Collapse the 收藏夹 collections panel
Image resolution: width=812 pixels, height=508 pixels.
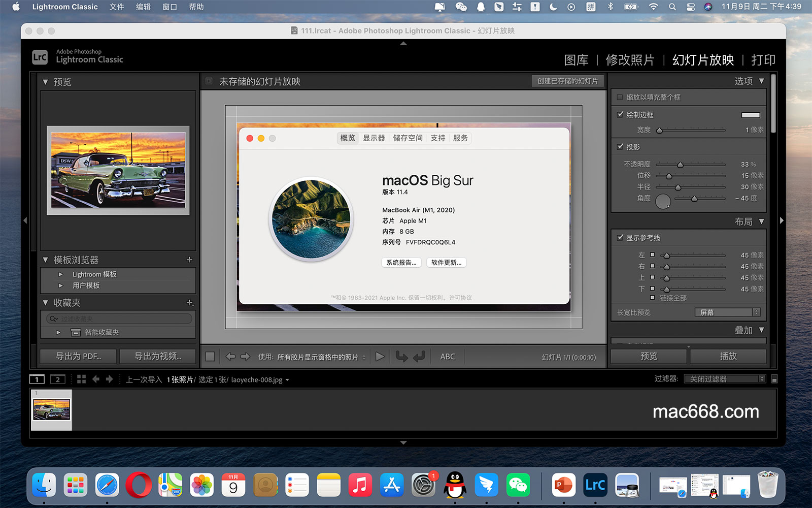45,303
